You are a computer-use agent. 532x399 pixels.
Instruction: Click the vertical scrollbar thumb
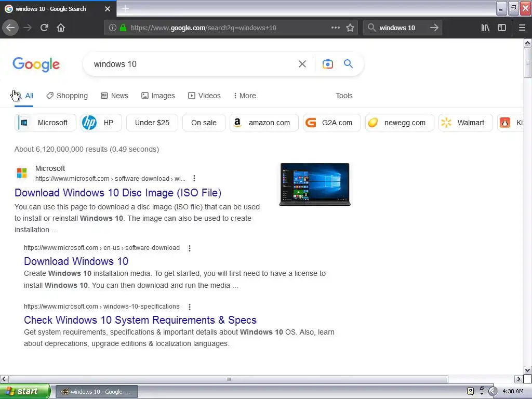(527, 63)
